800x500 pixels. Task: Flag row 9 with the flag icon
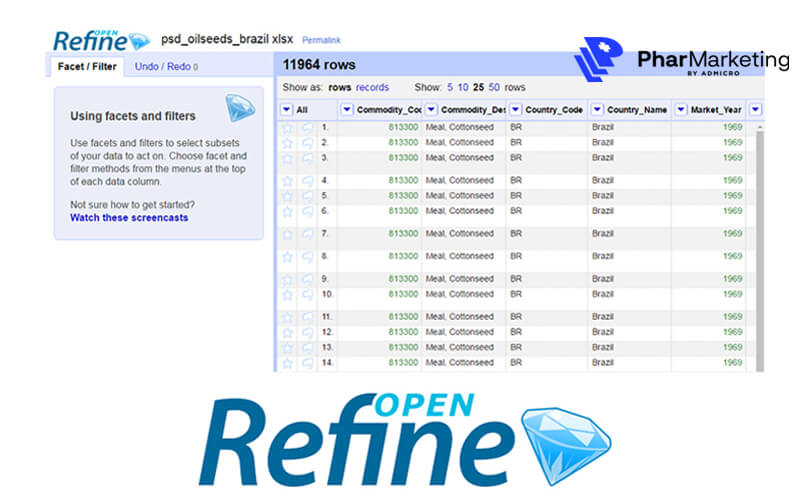pyautogui.click(x=307, y=279)
